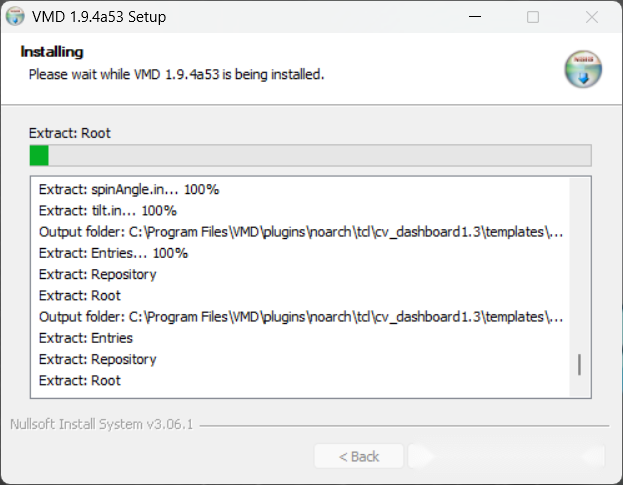Click the VMD setup icon in title bar
The image size is (623, 485).
click(15, 17)
